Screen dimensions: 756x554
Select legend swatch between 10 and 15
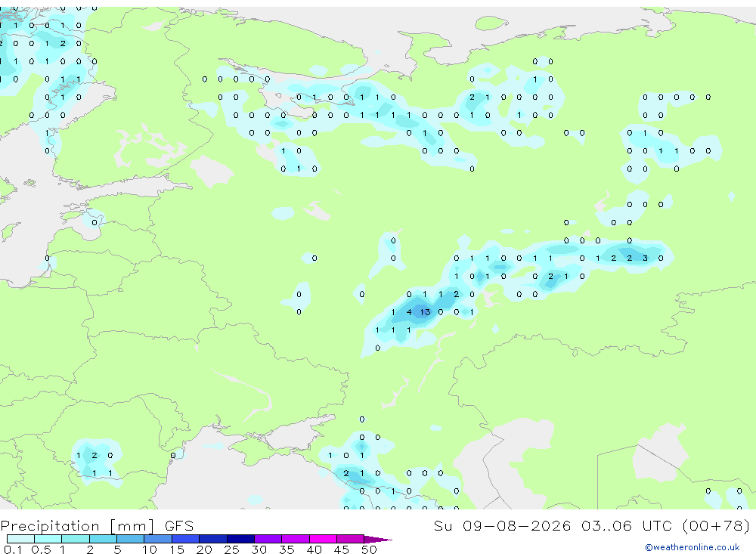(x=158, y=539)
